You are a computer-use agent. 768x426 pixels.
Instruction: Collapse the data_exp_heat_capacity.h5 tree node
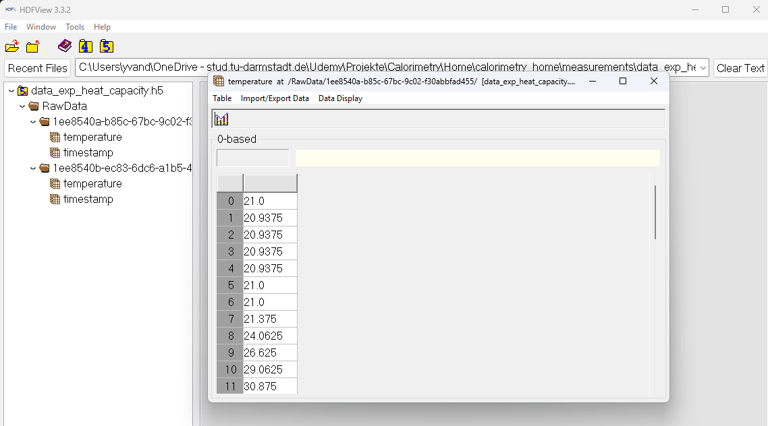point(11,91)
